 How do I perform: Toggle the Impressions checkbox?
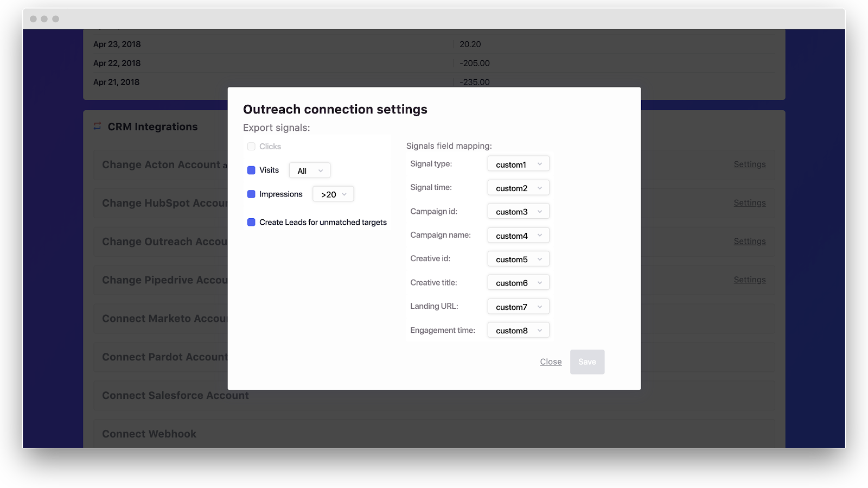click(251, 194)
